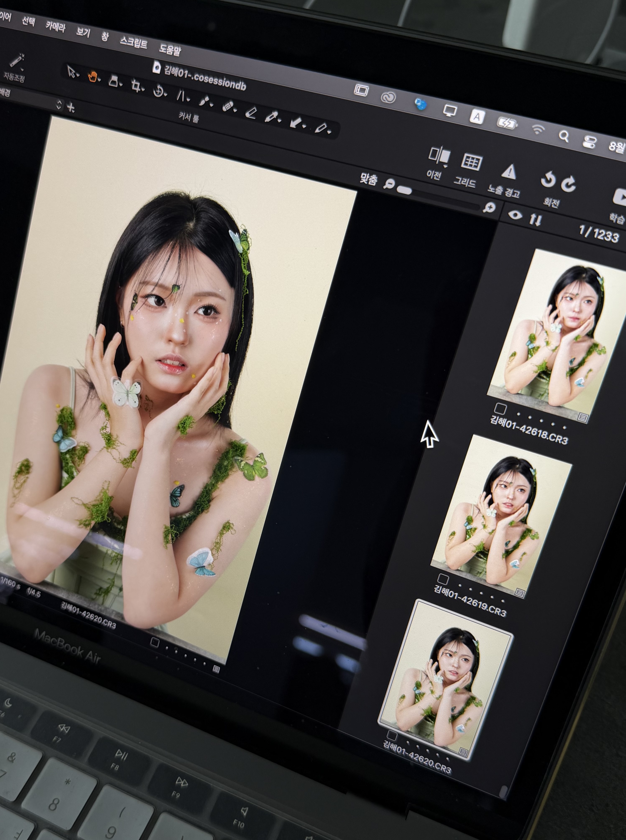Click the adjustments badge on 김해01-42618.CR3 thumbnail

point(583,417)
